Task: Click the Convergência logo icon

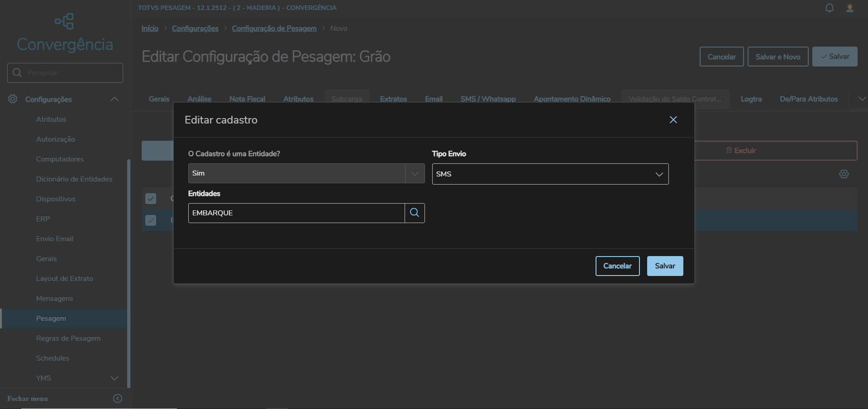Action: [x=65, y=21]
